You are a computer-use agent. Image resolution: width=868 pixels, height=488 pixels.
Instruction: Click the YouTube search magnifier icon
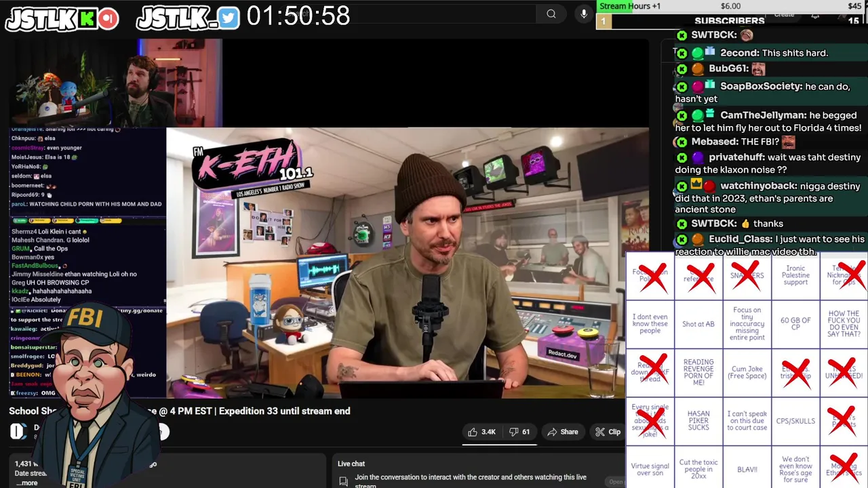(x=551, y=14)
